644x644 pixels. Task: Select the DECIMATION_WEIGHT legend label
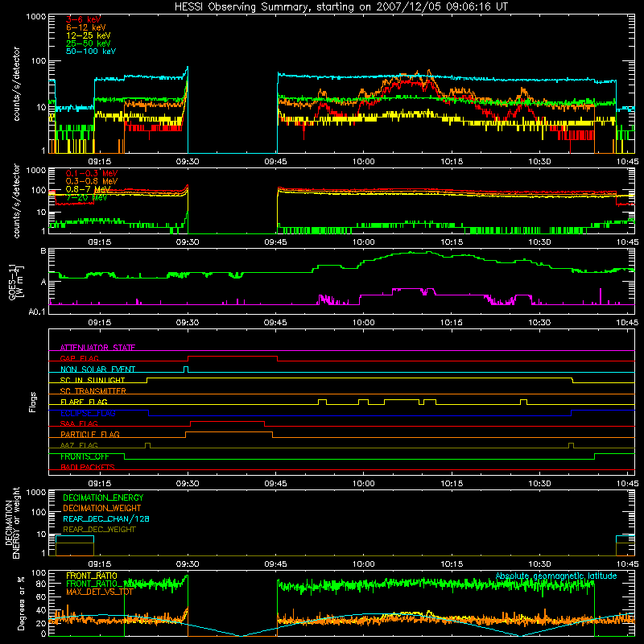[102, 508]
